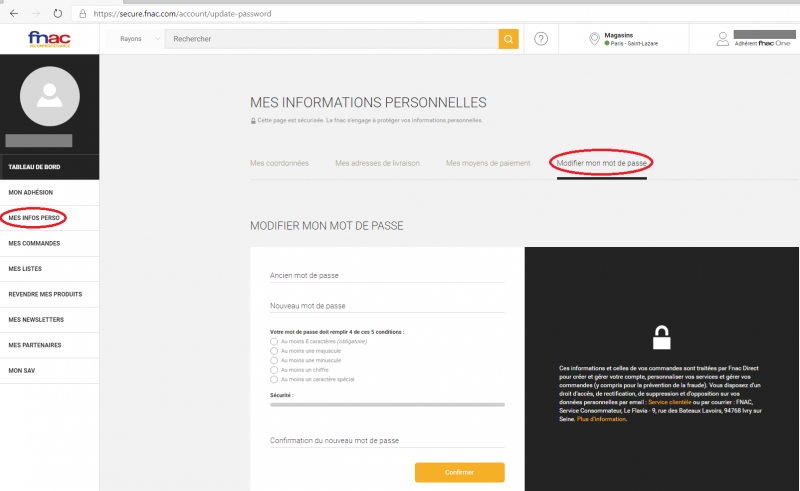
Task: Click the Mes informations personnelles heading
Action: point(368,103)
